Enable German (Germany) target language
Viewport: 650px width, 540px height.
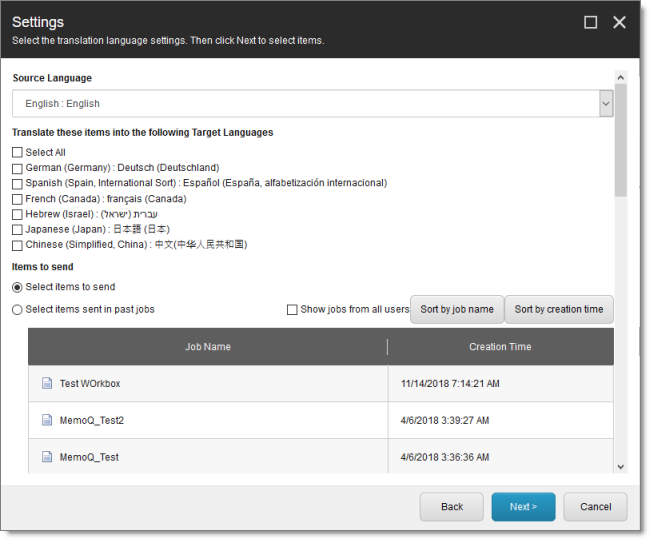click(x=17, y=168)
